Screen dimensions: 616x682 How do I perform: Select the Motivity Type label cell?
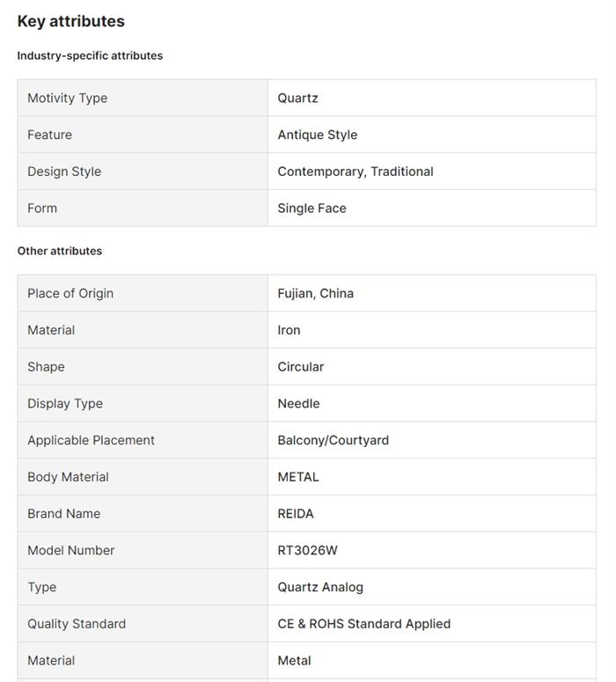[x=68, y=98]
